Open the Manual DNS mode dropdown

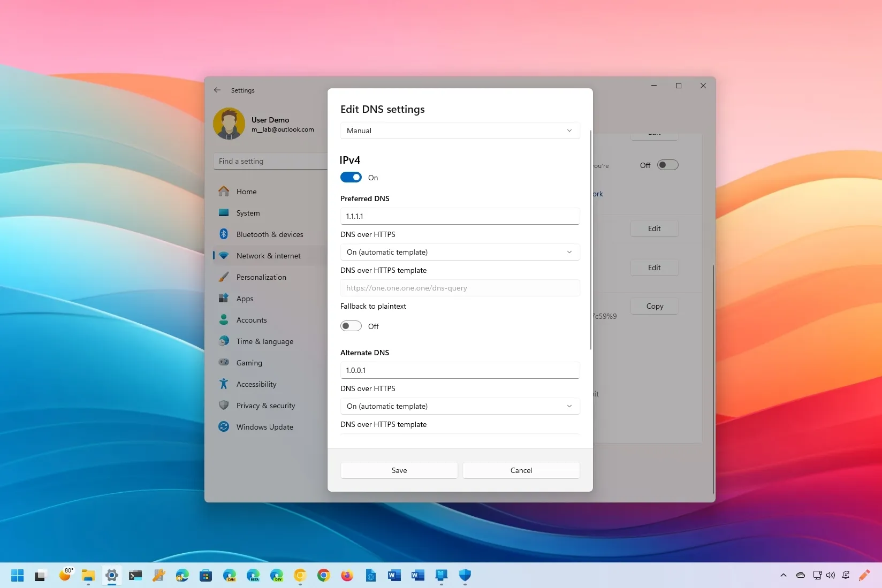click(460, 131)
